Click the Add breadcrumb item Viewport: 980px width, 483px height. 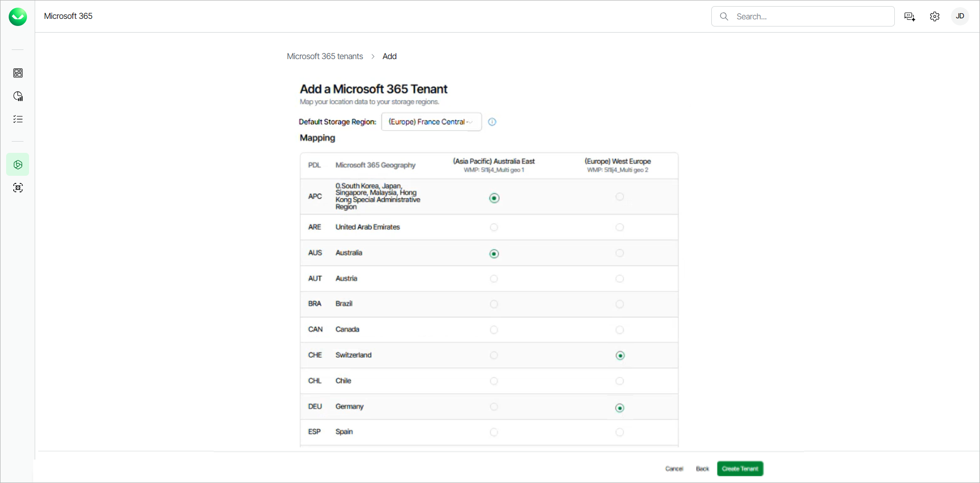390,56
